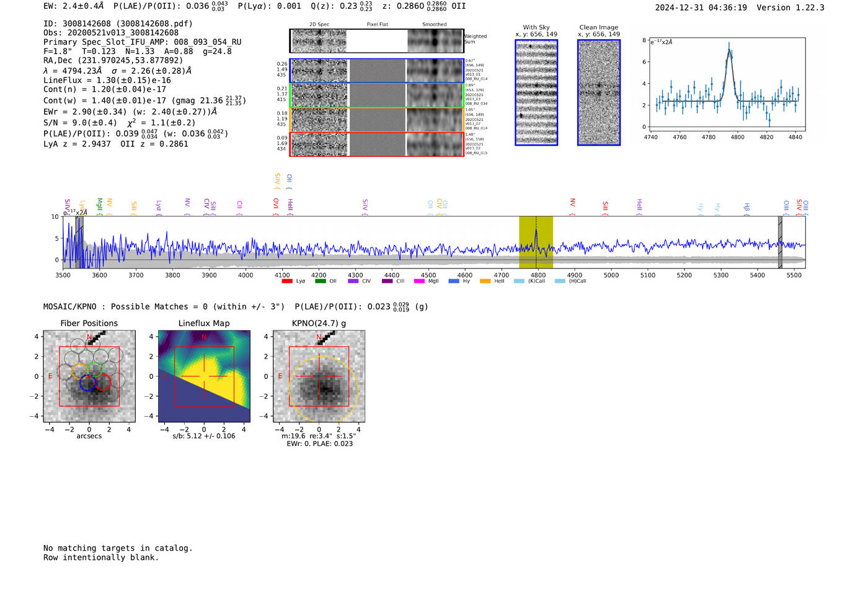Click the blue fiber circle in Fiber Positions
This screenshot has height=591, width=868.
click(x=87, y=383)
